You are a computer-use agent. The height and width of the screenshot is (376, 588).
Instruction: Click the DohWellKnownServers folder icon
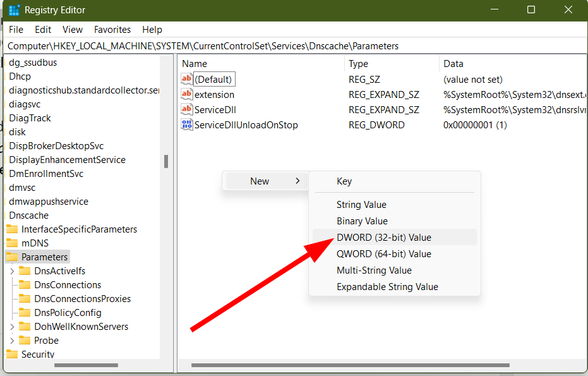[x=25, y=326]
